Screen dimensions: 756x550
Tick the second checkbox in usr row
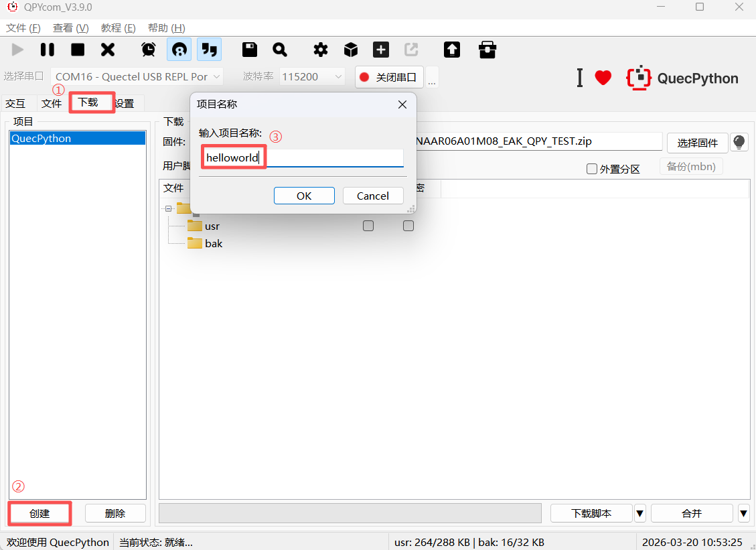tap(408, 226)
